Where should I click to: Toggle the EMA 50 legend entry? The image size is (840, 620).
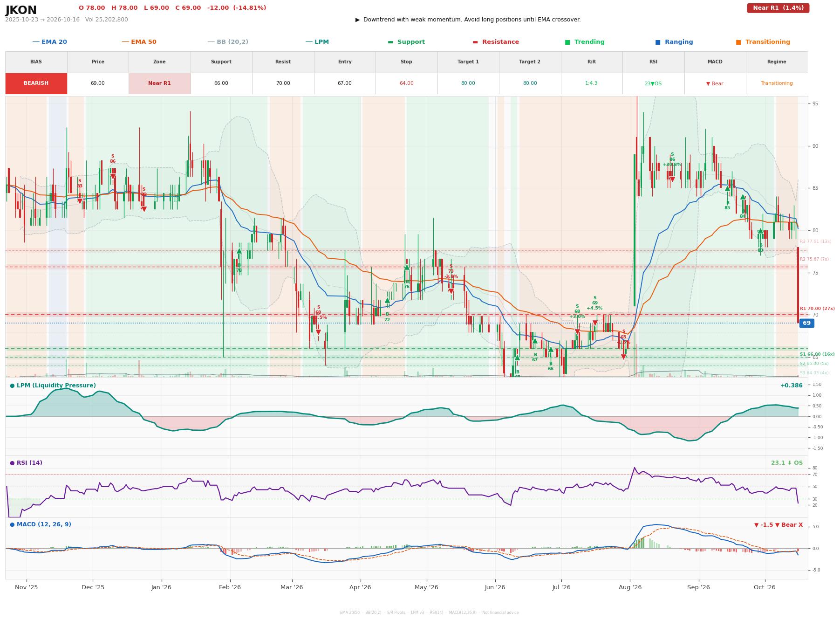[x=139, y=42]
